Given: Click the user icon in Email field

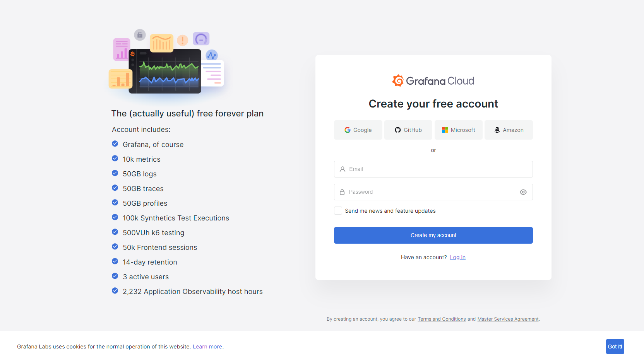Looking at the screenshot, I should 343,169.
